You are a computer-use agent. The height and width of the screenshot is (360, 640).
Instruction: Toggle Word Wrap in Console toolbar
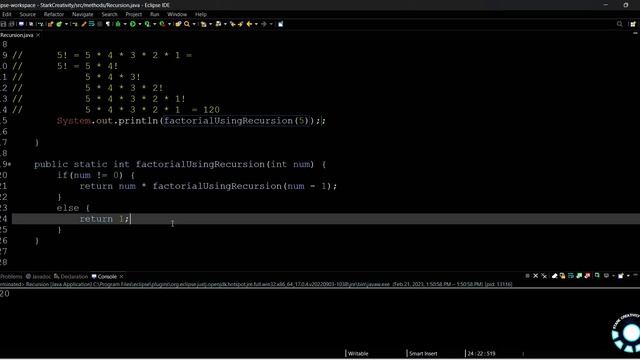coord(571,276)
